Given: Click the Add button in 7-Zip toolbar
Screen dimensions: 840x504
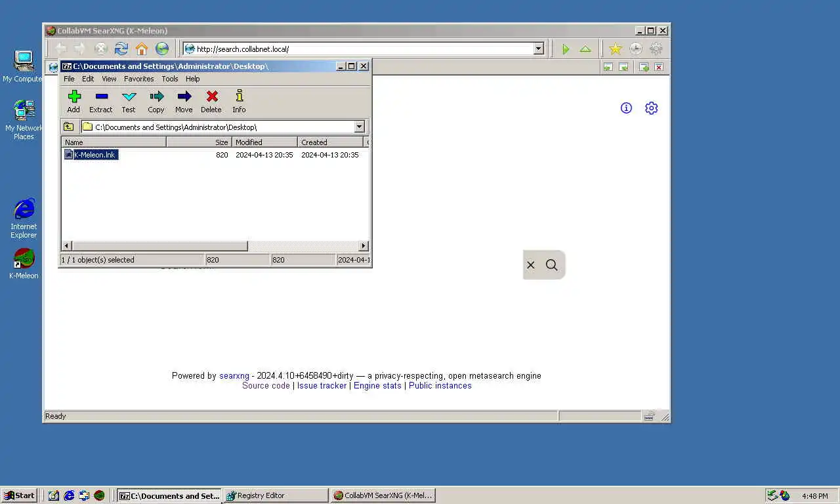Looking at the screenshot, I should click(x=73, y=101).
